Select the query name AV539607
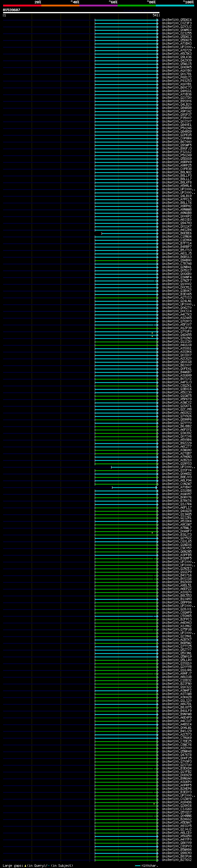Screen dimensions: 197x868 pyautogui.click(x=11, y=10)
